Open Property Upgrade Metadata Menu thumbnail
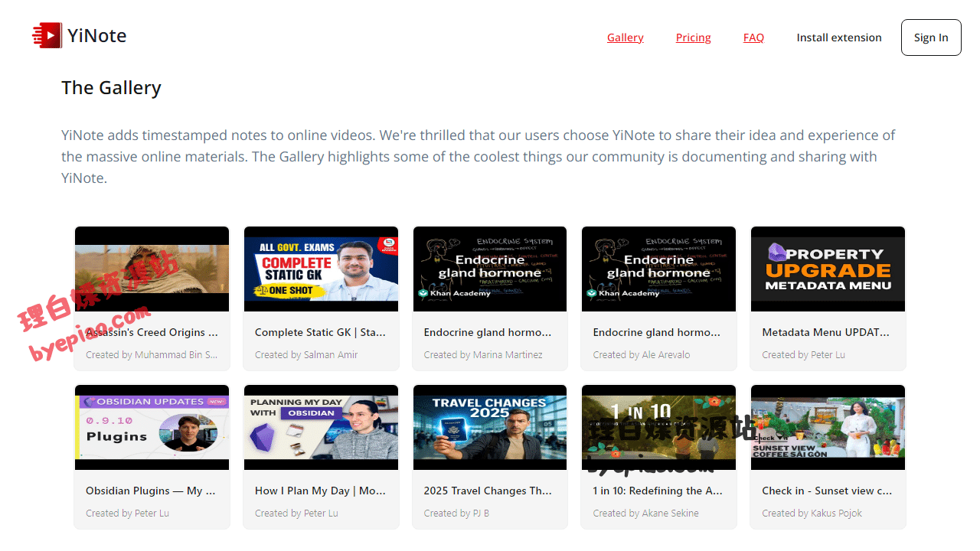This screenshot has width=980, height=551. click(828, 269)
